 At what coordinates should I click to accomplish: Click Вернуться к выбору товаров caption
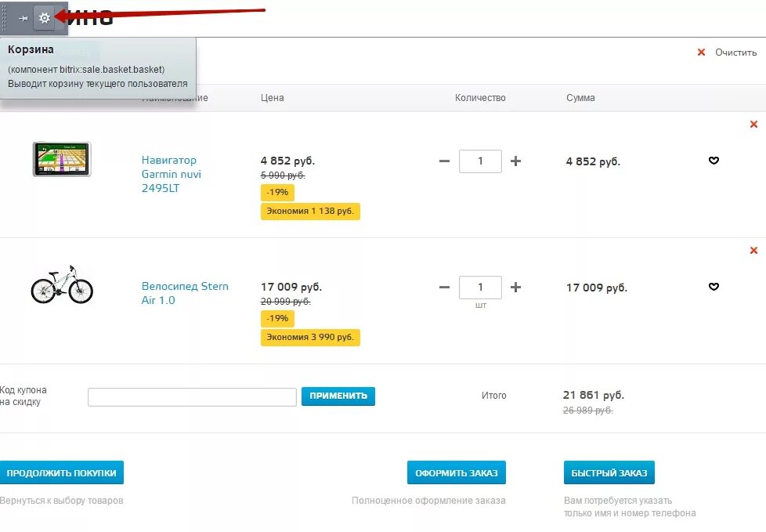pyautogui.click(x=62, y=500)
